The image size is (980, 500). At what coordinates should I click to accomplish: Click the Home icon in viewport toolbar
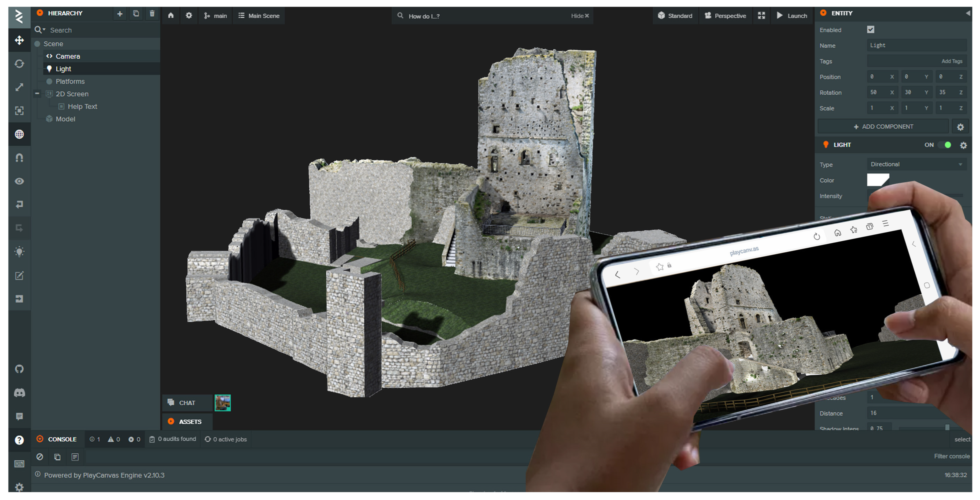pos(171,16)
